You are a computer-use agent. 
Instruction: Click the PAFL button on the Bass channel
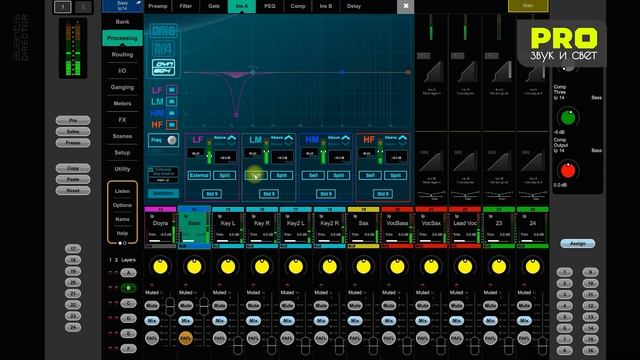click(x=186, y=338)
